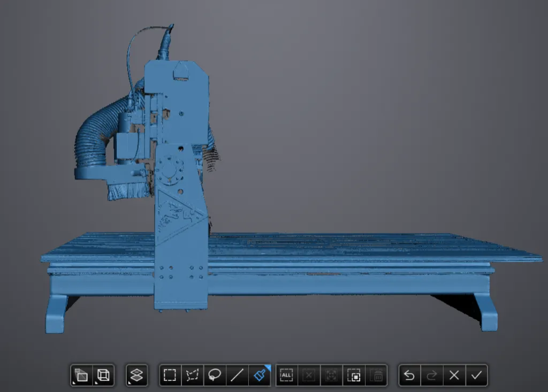Open the wireframe cube display menu
This screenshot has width=548, height=392.
[x=104, y=375]
